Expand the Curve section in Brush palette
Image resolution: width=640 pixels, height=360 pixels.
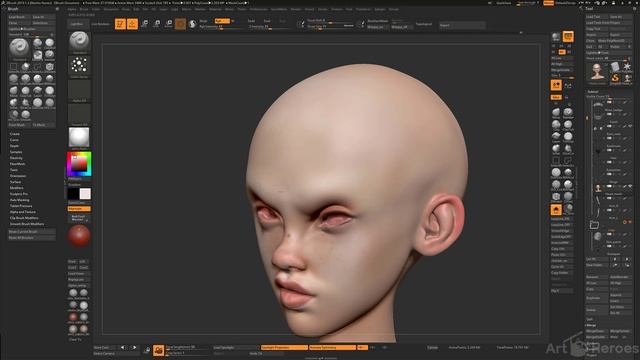tap(14, 140)
